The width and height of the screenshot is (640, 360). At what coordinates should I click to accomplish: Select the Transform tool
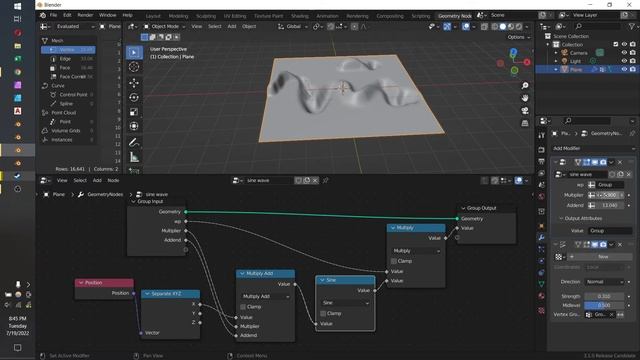(x=134, y=126)
